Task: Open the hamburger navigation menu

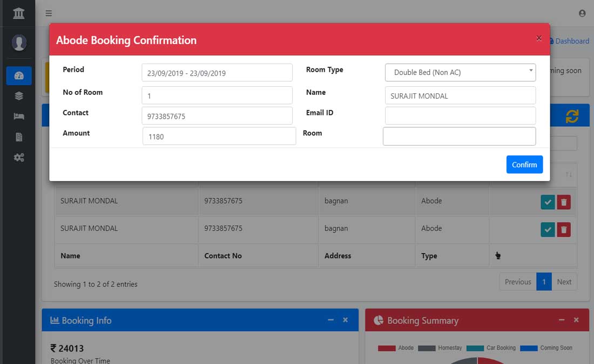Action: tap(48, 13)
